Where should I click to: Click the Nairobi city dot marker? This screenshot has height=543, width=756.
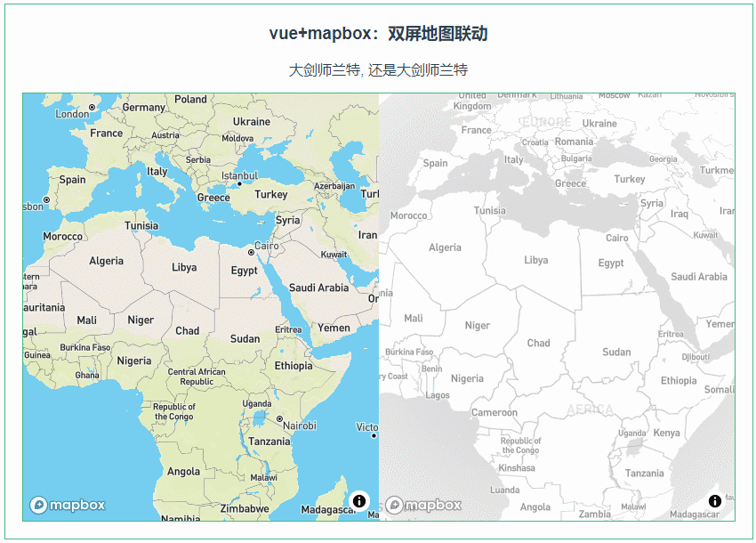[279, 418]
